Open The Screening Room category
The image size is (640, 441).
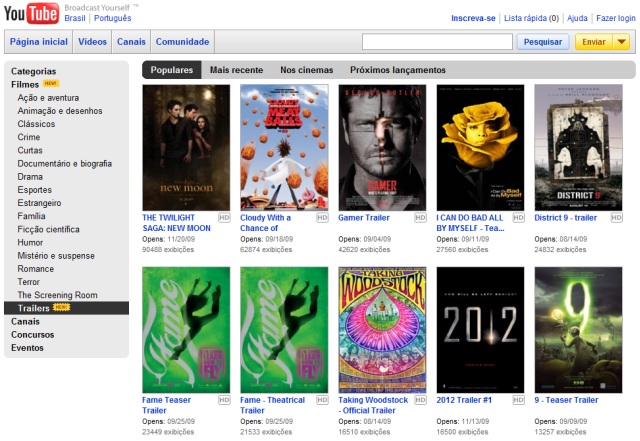[x=58, y=295]
